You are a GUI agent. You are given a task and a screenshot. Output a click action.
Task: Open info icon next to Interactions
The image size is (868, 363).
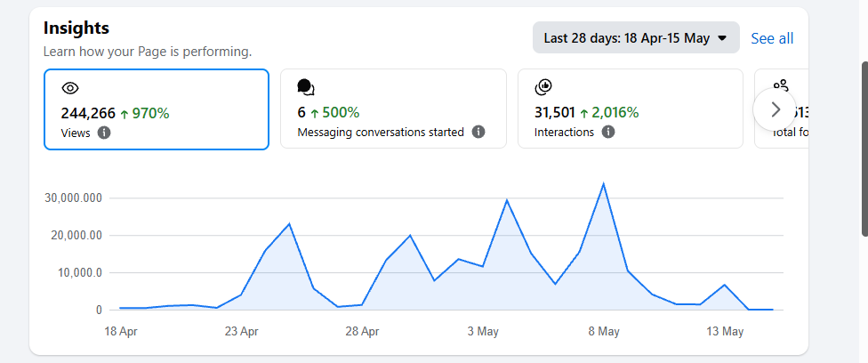607,132
